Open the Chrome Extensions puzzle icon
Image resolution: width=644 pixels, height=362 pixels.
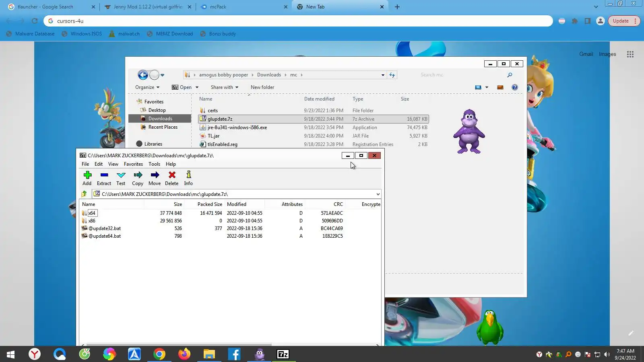575,21
